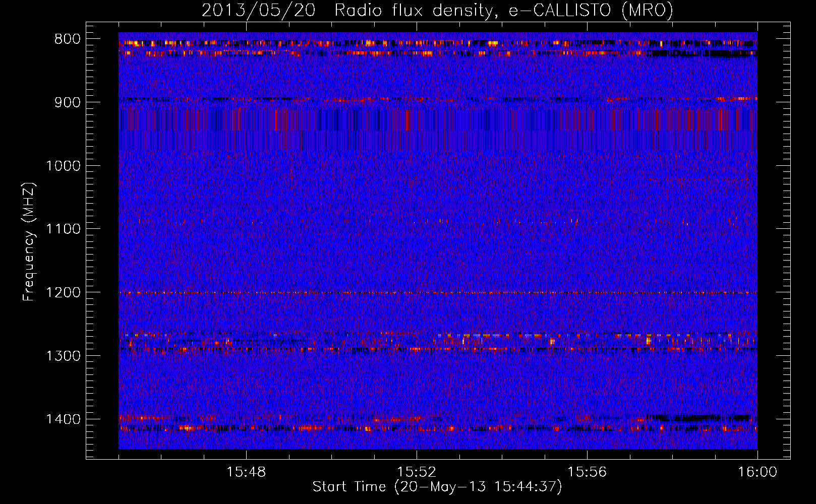Click the 1100 frequency tick label
This screenshot has height=504, width=816.
pyautogui.click(x=63, y=229)
